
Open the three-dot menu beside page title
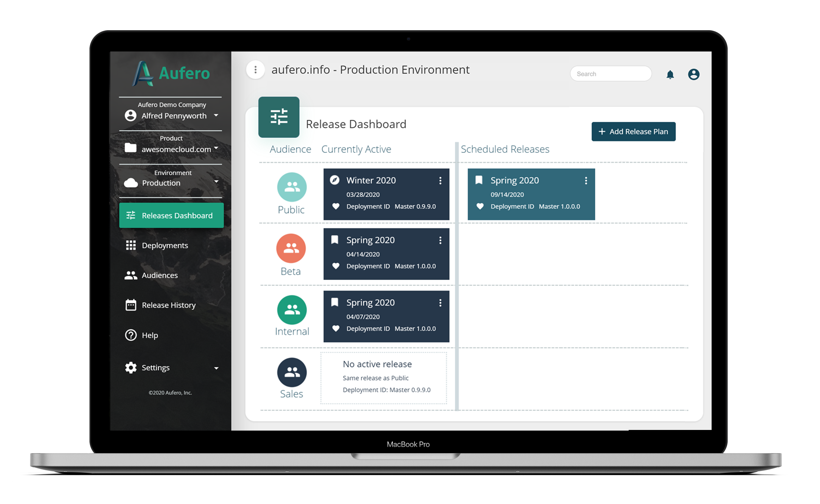click(256, 70)
